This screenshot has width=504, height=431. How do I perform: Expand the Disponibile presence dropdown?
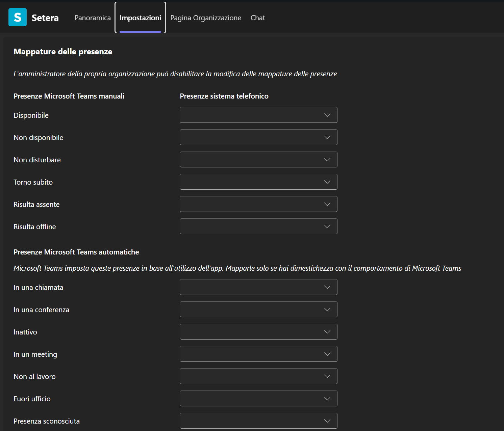(258, 115)
